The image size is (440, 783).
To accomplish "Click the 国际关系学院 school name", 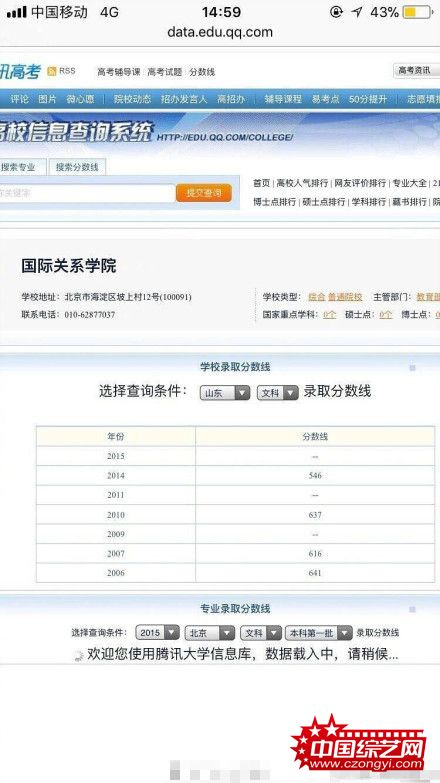I will [x=68, y=266].
